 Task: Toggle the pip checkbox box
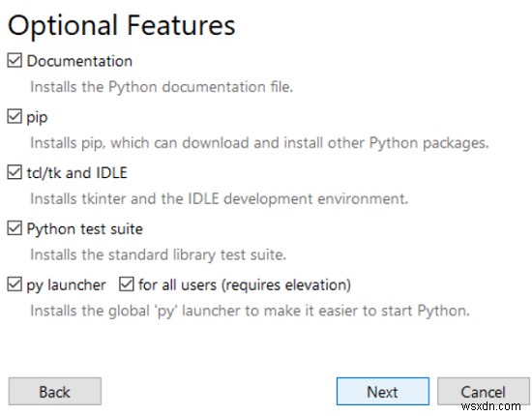pyautogui.click(x=15, y=116)
